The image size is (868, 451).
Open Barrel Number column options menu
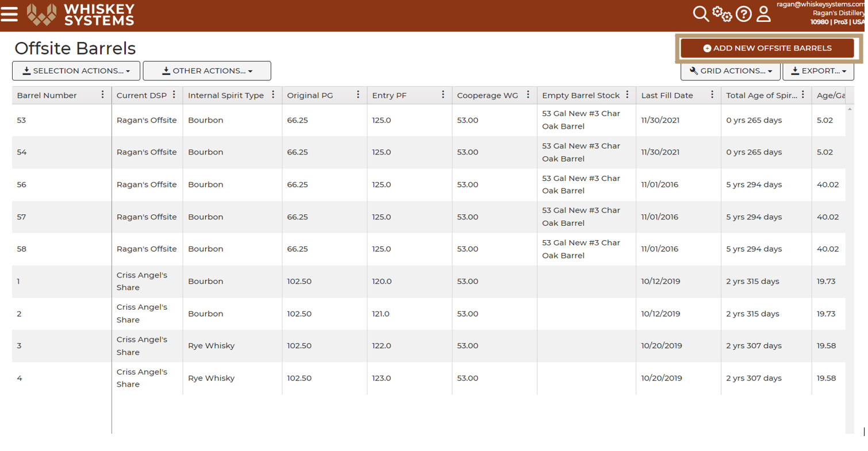(103, 95)
